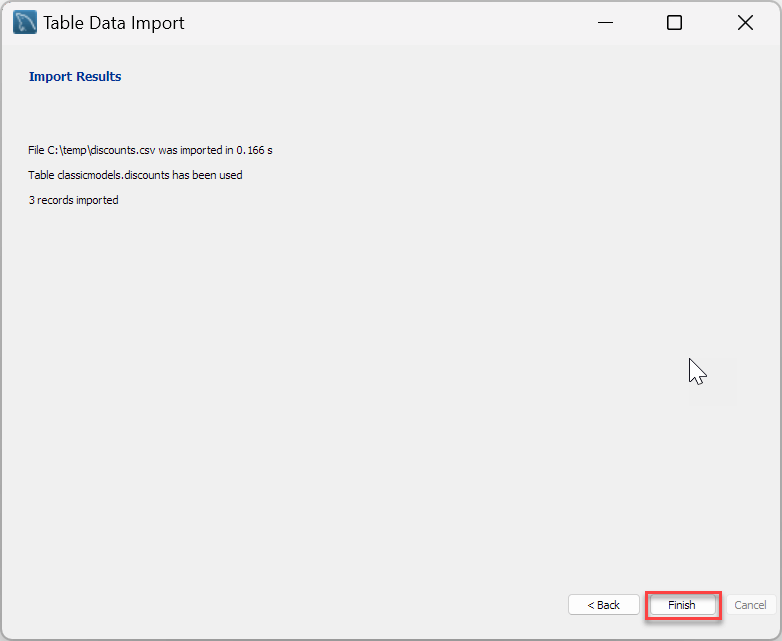This screenshot has height=641, width=782.
Task: Click the number 3 in records count
Action: 31,200
